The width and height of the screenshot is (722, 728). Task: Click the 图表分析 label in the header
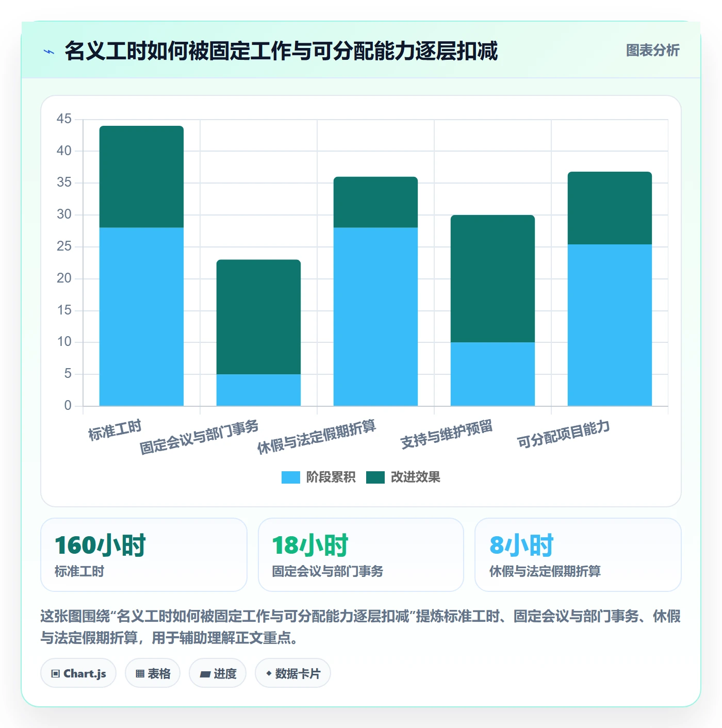tap(652, 51)
